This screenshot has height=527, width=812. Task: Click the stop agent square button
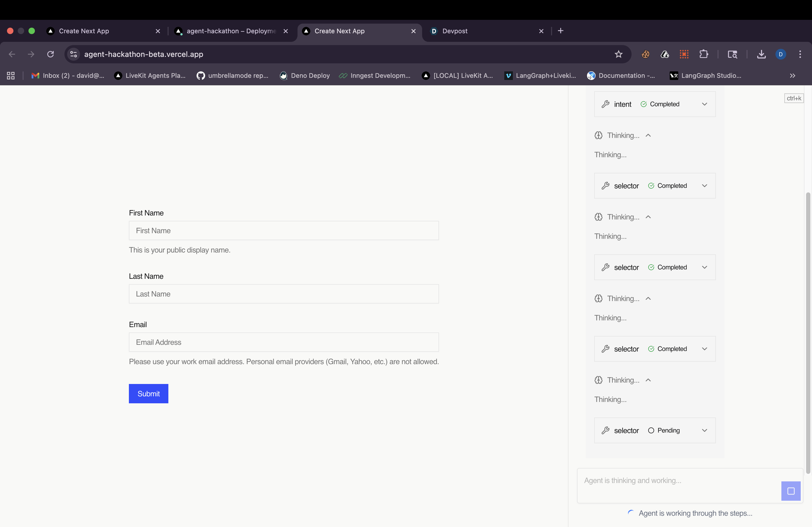pos(791,491)
